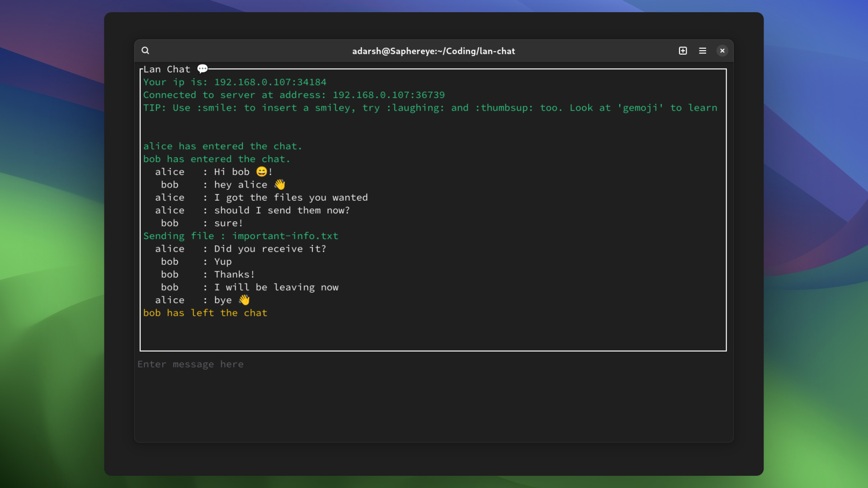Click the Your ip is line
Image resolution: width=868 pixels, height=488 pixels.
click(234, 82)
